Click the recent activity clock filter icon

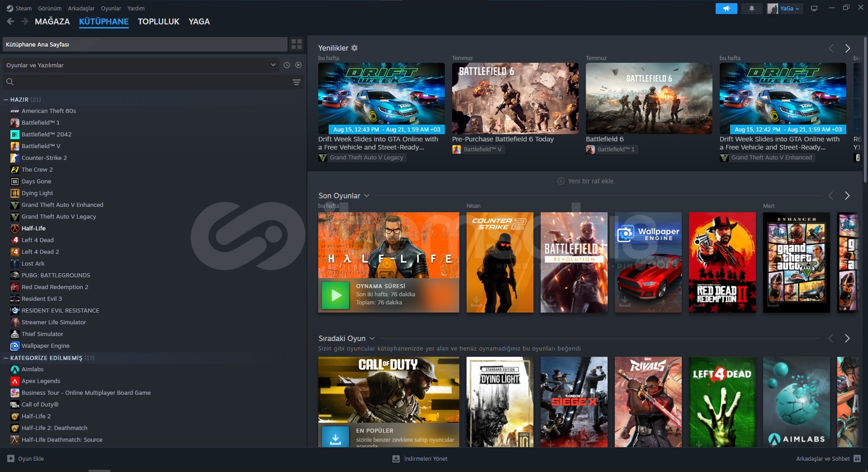point(287,65)
